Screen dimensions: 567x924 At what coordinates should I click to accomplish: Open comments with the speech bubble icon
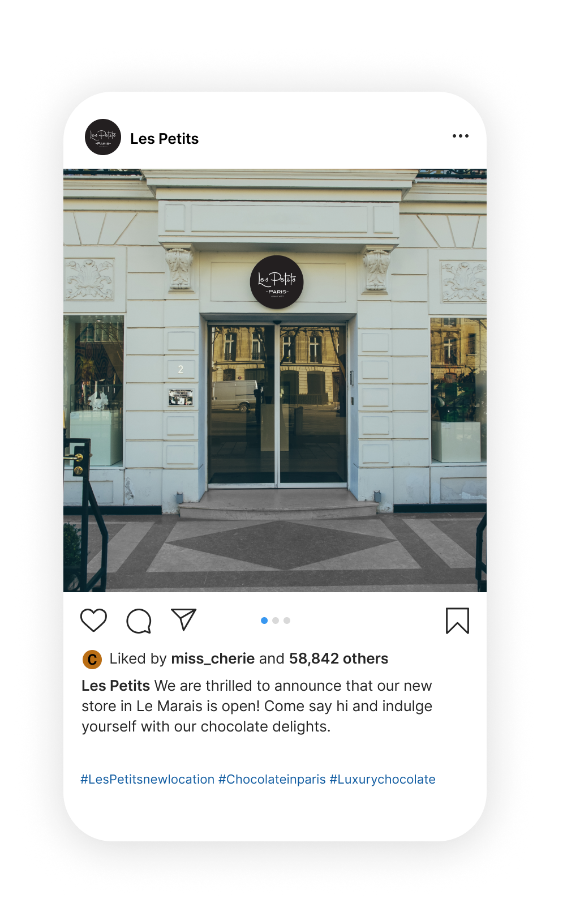coord(139,621)
